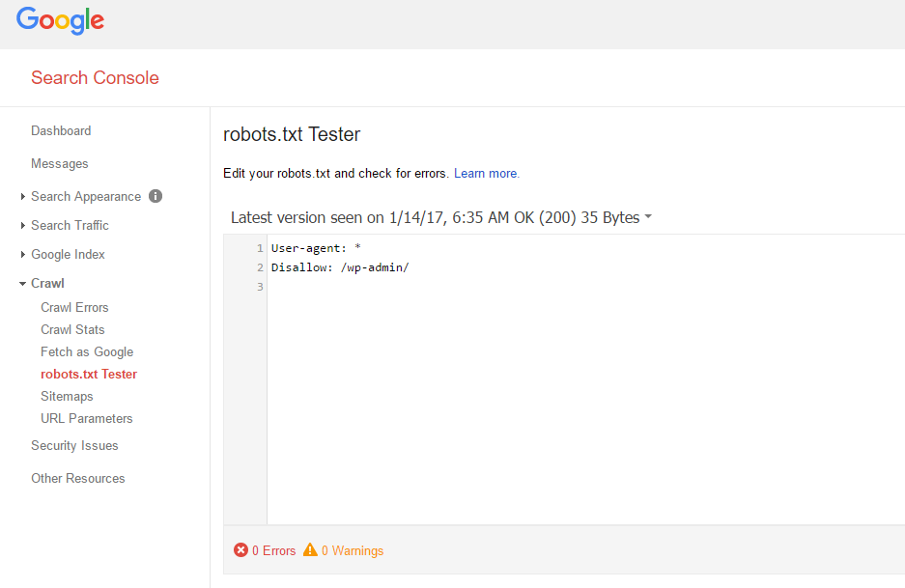This screenshot has width=905, height=588.
Task: Select Search Traffic menu item
Action: [x=70, y=226]
